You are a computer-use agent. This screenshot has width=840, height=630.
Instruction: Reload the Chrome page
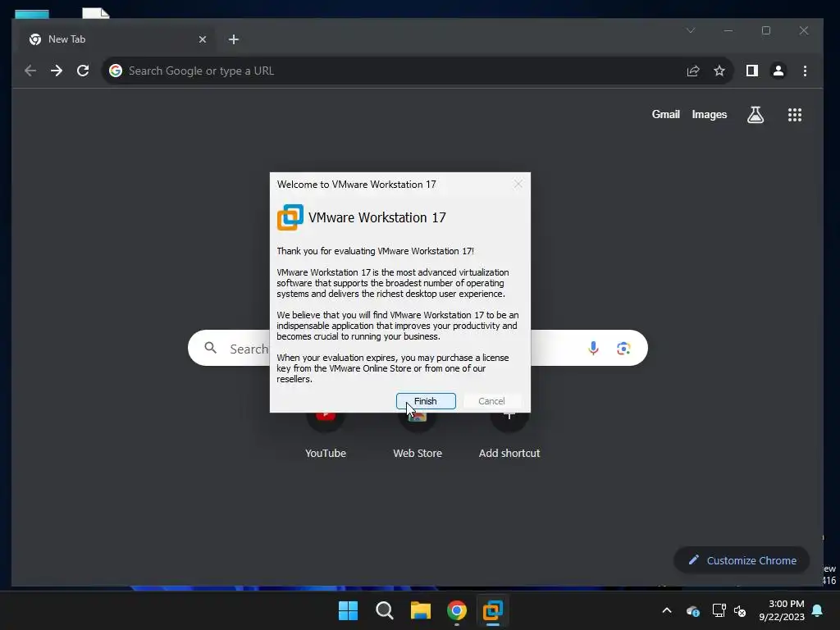83,71
